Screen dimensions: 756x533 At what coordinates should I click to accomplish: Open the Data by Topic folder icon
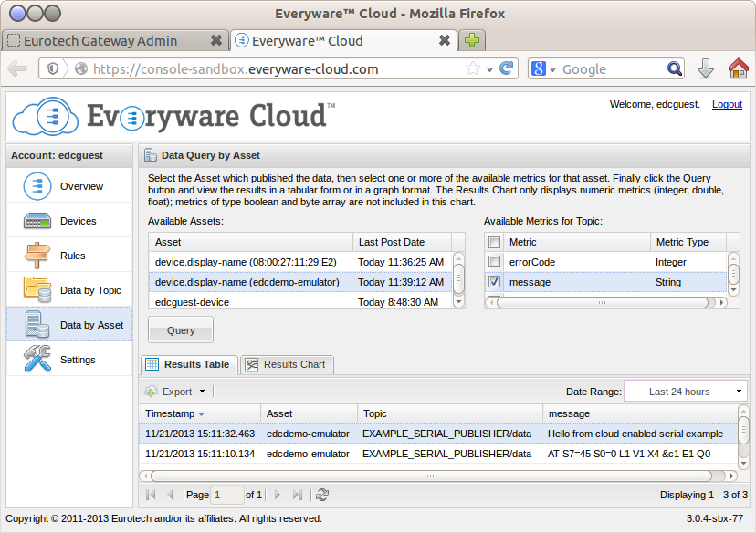tap(37, 289)
